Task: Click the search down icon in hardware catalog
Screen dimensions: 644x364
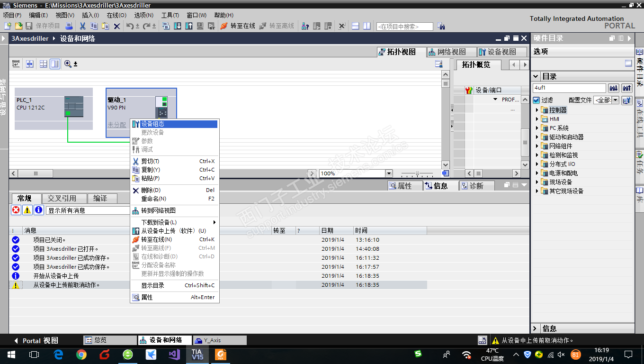Action: point(614,88)
